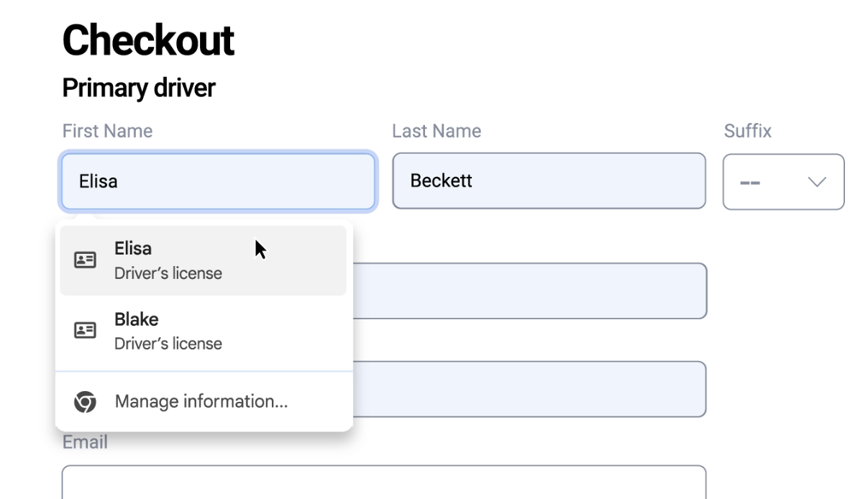This screenshot has height=499, width=868.
Task: Choose the Blake autofill suggestion
Action: (203, 331)
